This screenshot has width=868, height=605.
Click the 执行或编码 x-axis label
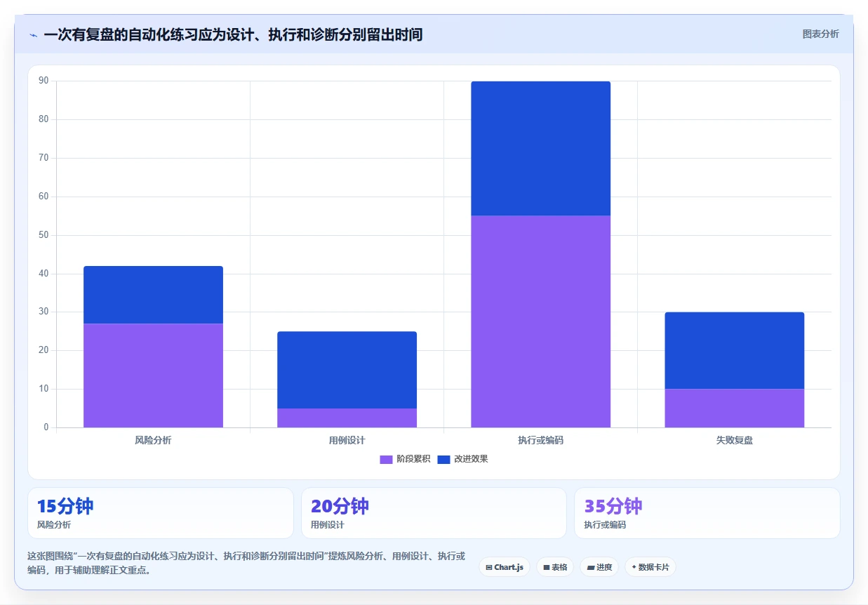[x=540, y=440]
